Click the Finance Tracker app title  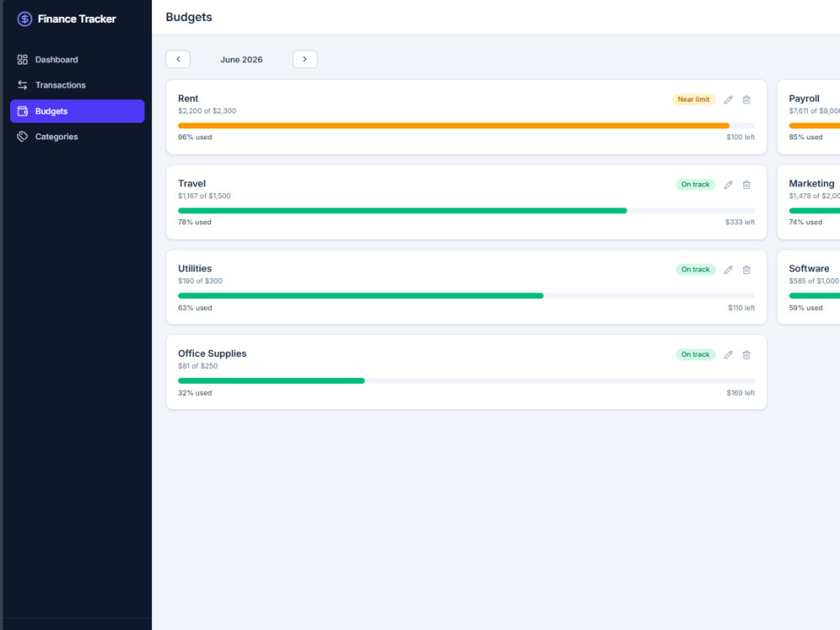[76, 19]
